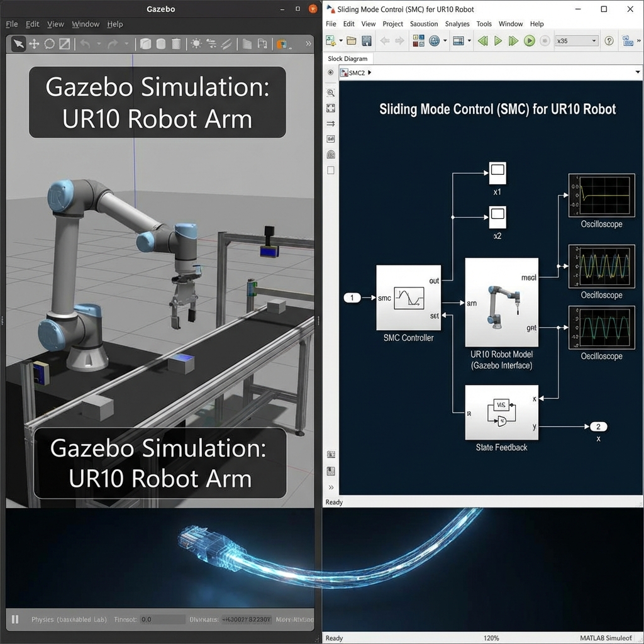Activate the rotate tool in Gazebo
The width and height of the screenshot is (644, 644).
pos(49,43)
